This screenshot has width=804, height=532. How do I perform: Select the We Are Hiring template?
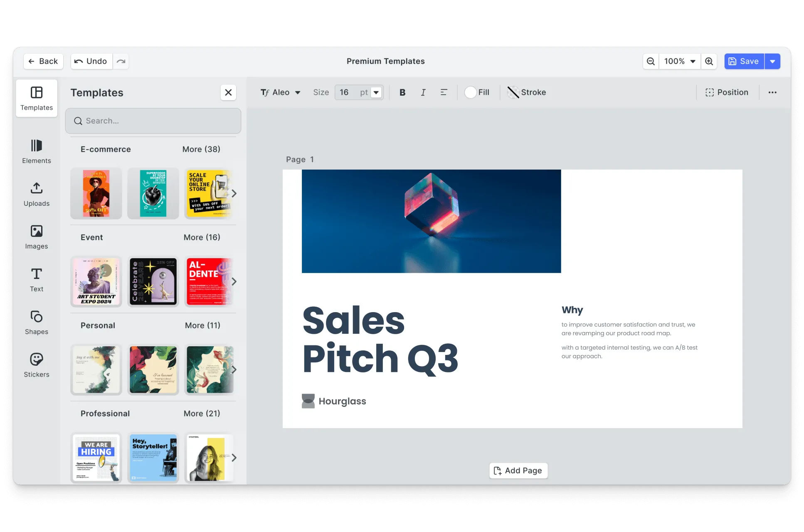coord(96,458)
